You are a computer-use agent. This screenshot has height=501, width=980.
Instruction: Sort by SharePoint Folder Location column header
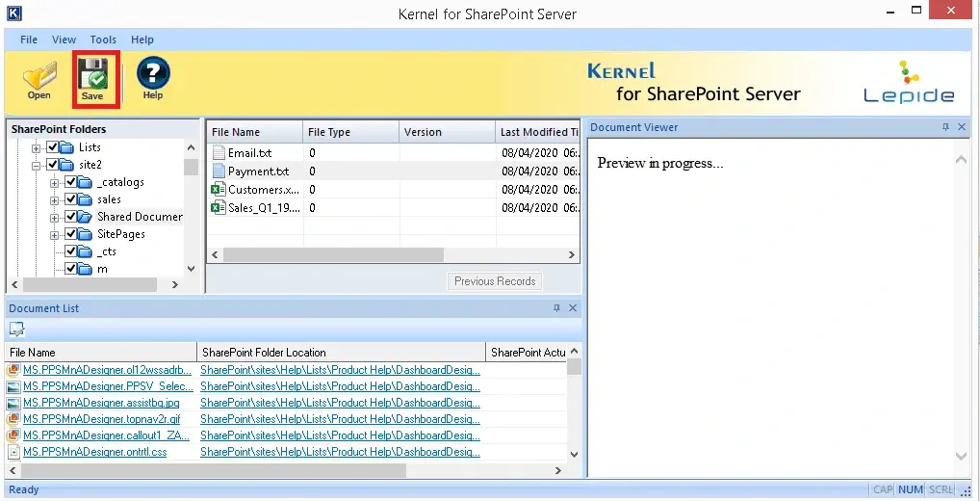pos(341,352)
